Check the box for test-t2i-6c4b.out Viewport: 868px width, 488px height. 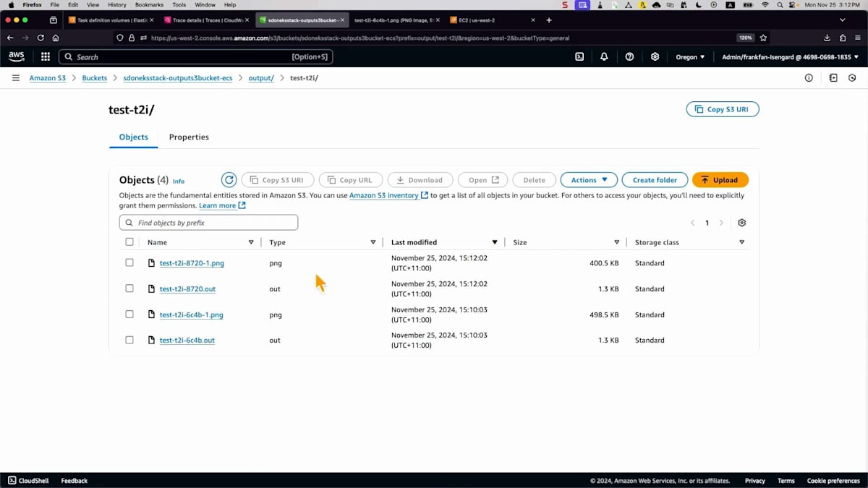tap(129, 340)
